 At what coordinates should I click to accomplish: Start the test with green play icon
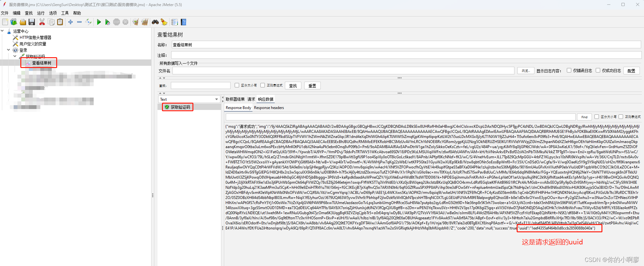(x=99, y=22)
